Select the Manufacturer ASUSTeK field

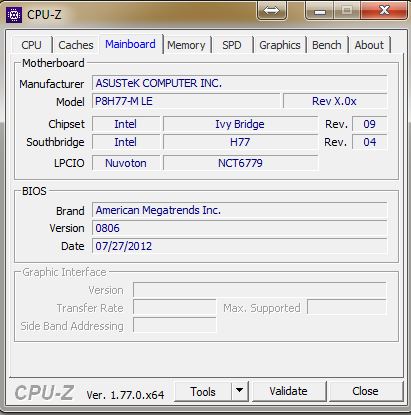tap(239, 83)
